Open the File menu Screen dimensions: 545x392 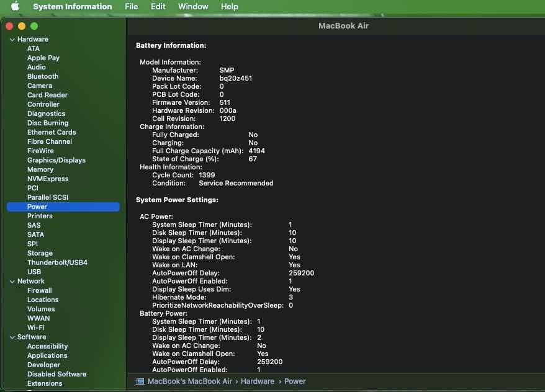pos(132,6)
